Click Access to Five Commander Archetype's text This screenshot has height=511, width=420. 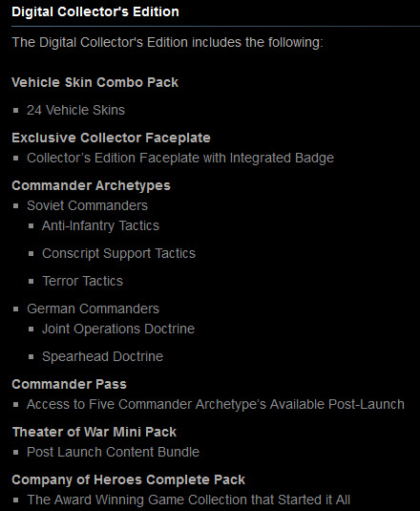215,404
